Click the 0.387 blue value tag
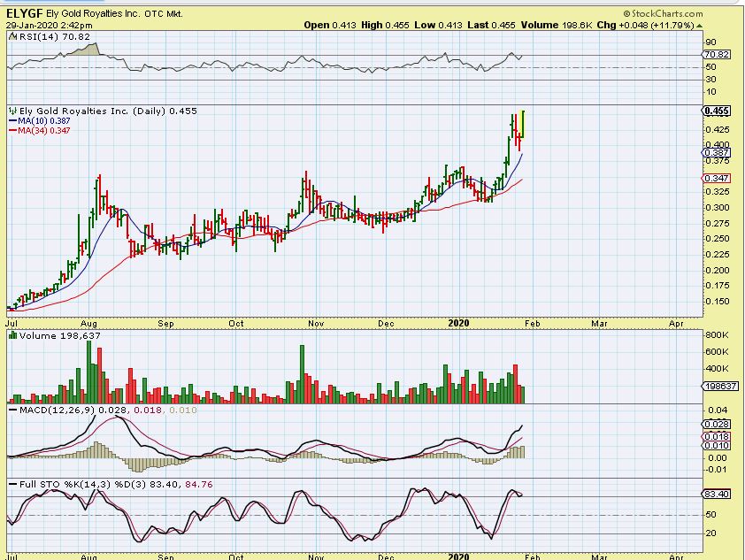 coord(717,153)
